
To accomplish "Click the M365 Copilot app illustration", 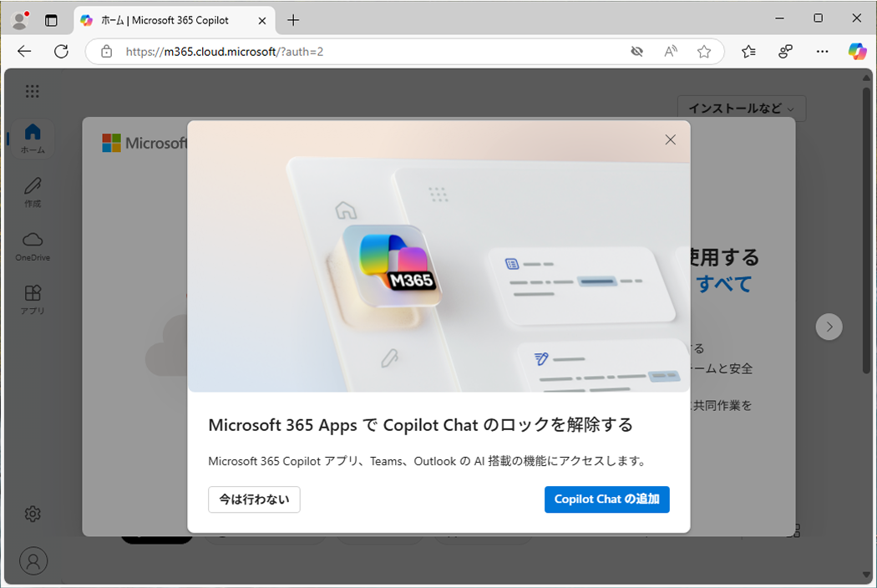I will click(x=392, y=266).
